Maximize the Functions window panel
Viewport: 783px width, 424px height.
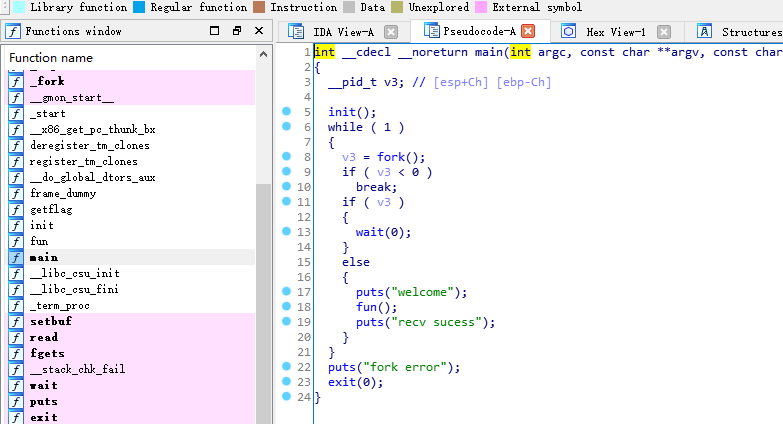tap(214, 31)
